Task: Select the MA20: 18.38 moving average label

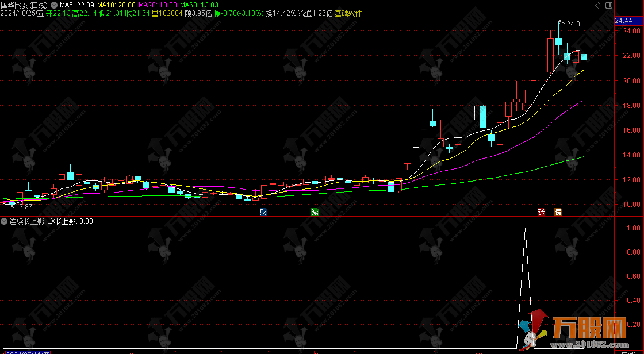Action: click(158, 5)
